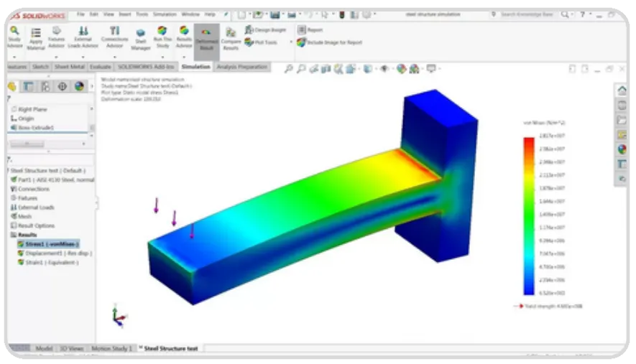Select External Loads in study tree
This screenshot has width=636, height=364.
point(32,207)
